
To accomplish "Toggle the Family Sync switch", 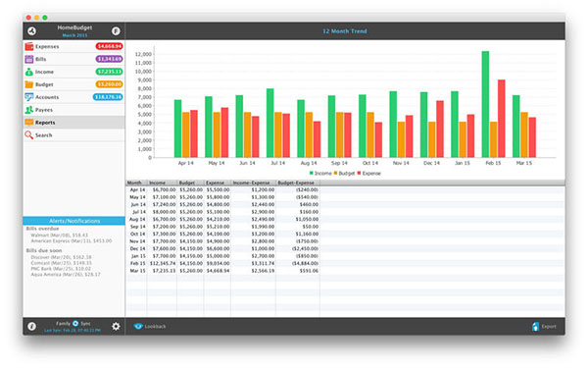I will tap(75, 323).
